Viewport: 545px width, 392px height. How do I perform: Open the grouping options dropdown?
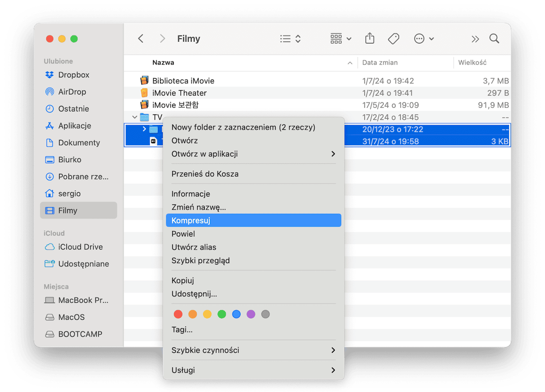click(341, 39)
